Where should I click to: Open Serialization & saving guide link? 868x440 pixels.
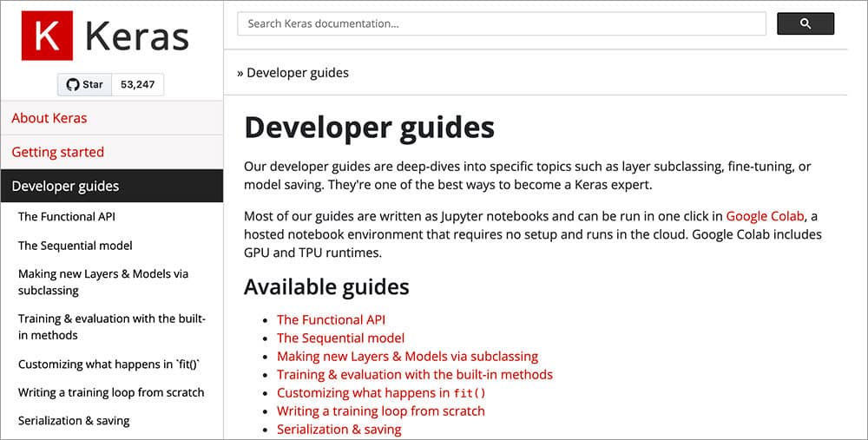click(339, 430)
